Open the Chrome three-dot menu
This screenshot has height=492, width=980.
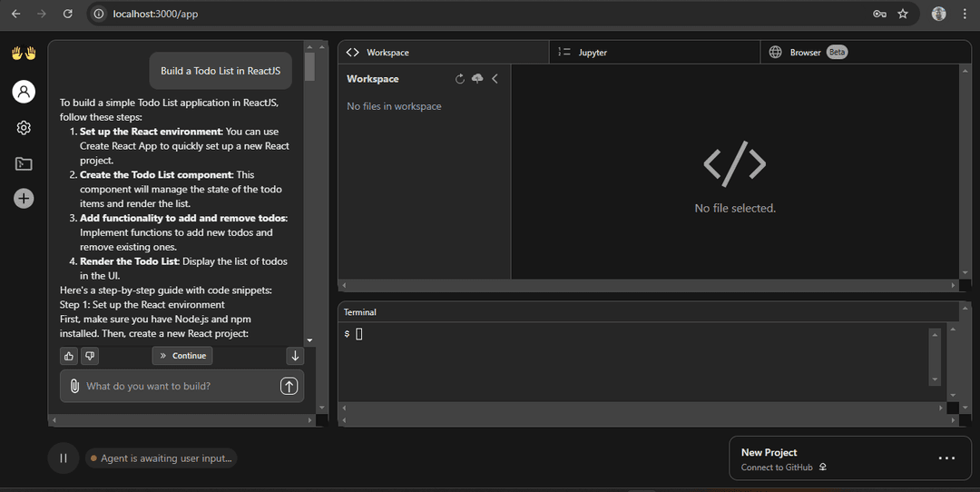coord(965,14)
